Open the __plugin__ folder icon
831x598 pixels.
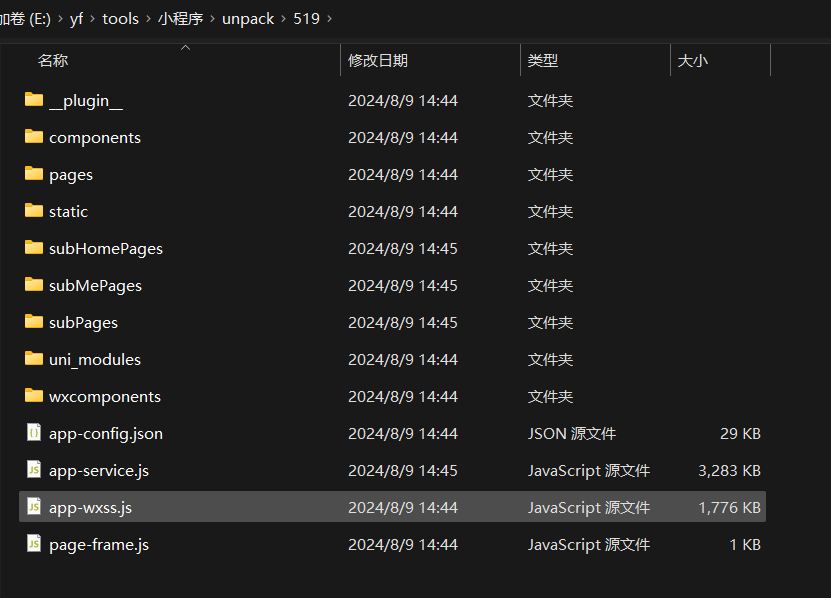tap(33, 100)
